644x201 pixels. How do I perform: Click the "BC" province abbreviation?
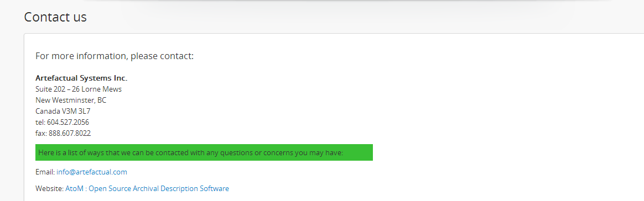click(x=102, y=100)
